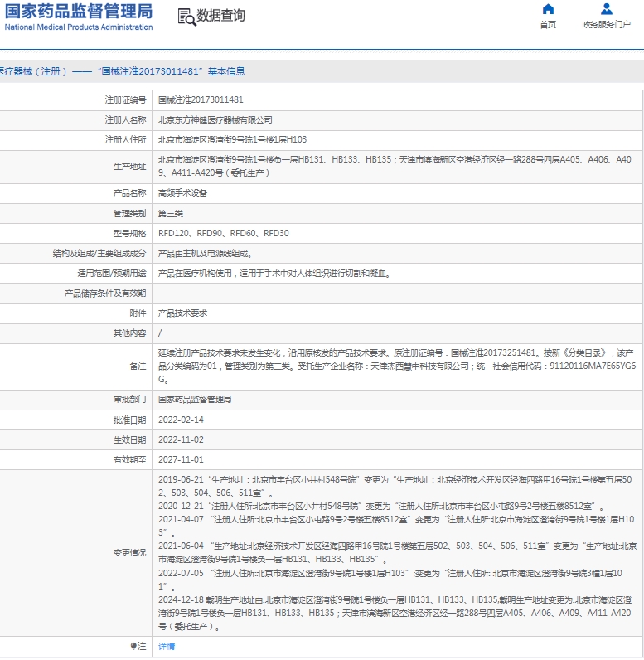Click the 2024-12-18 change record entry
The image size is (644, 660).
click(395, 613)
